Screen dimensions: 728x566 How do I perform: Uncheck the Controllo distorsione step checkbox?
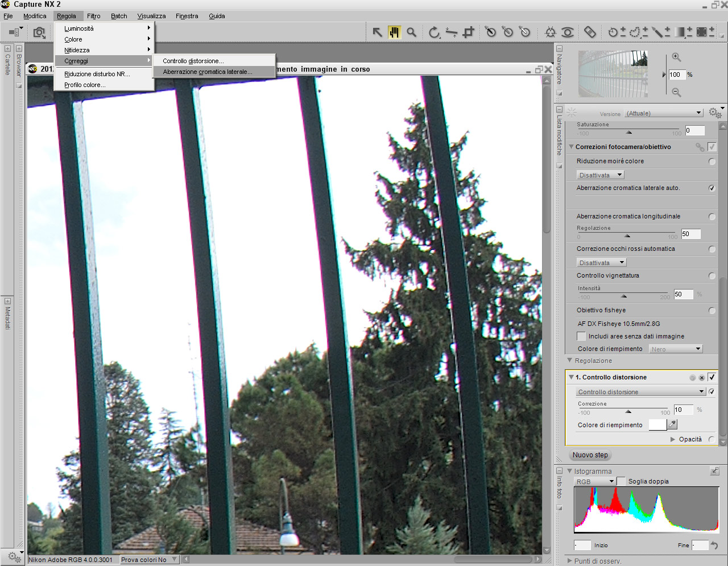pyautogui.click(x=712, y=377)
